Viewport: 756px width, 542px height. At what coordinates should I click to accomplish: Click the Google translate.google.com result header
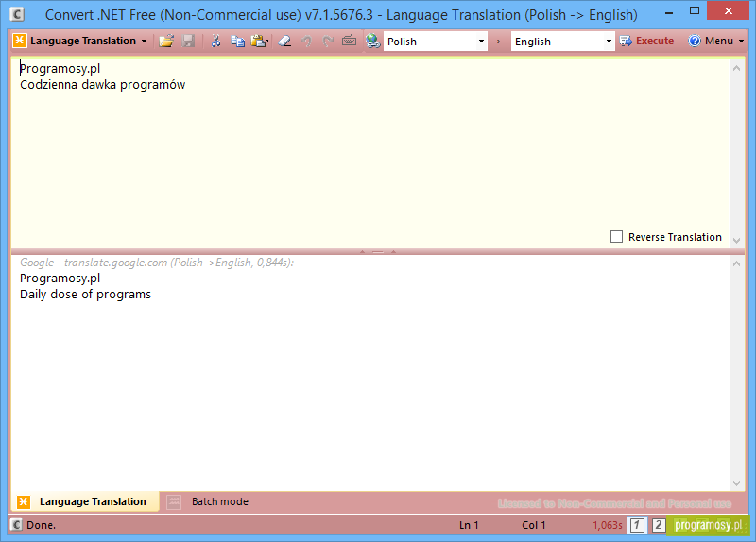pyautogui.click(x=157, y=263)
